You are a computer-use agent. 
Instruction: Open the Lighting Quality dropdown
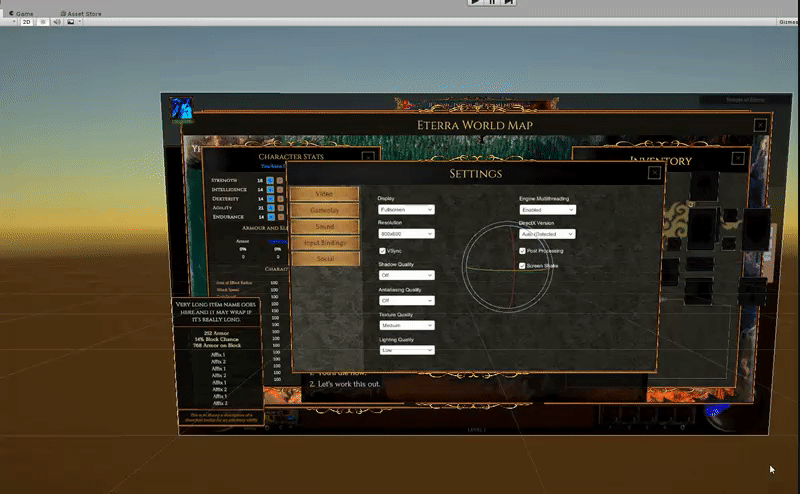[407, 350]
